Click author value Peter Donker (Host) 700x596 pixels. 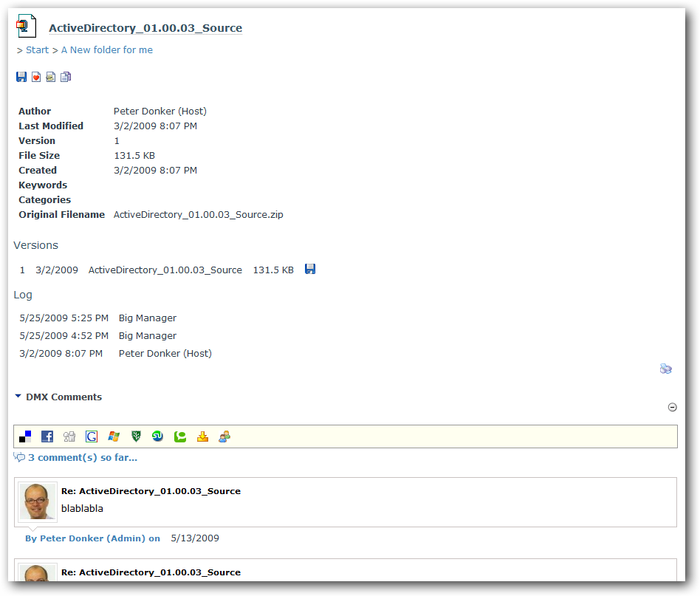(x=159, y=112)
